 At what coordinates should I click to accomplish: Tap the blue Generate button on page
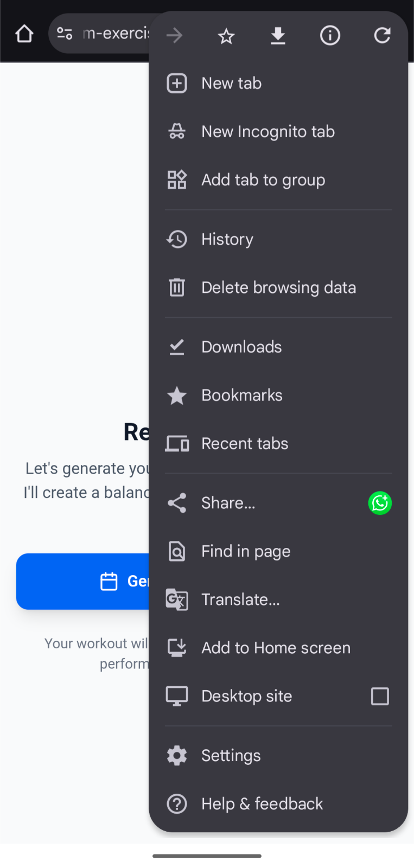pos(82,581)
